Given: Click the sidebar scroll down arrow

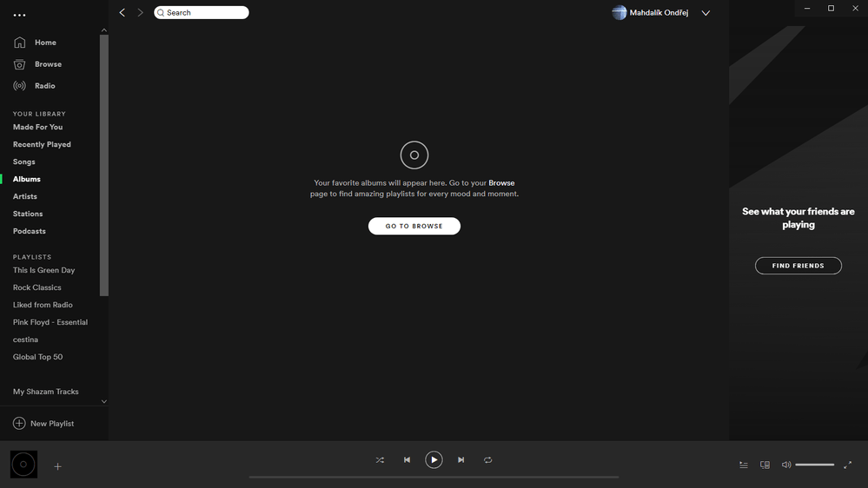Looking at the screenshot, I should [x=104, y=401].
